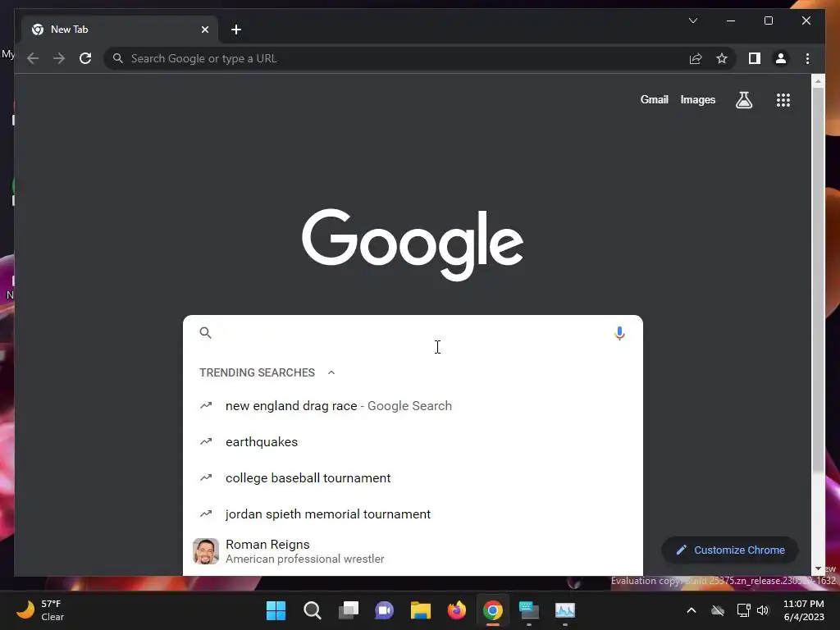Open Task View on taskbar
The image size is (840, 630).
click(348, 610)
